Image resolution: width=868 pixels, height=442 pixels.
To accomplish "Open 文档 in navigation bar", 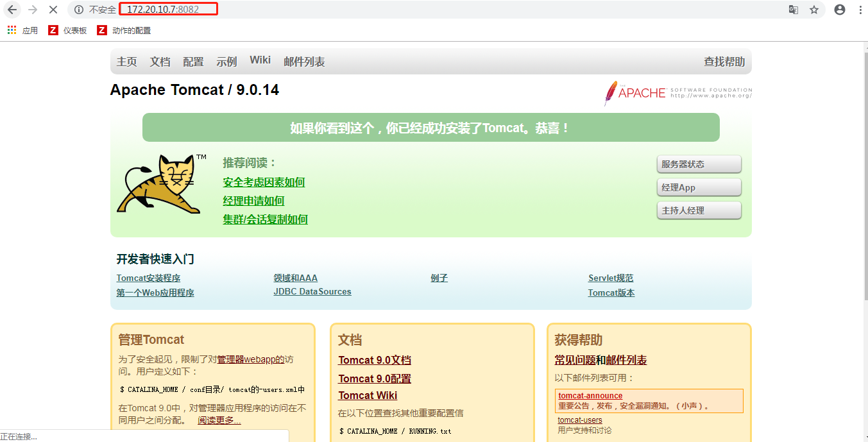I will 160,62.
